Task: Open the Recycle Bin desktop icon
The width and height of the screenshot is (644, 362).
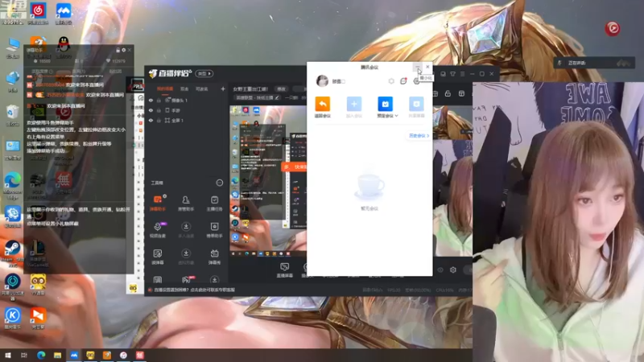Action: tap(12, 115)
